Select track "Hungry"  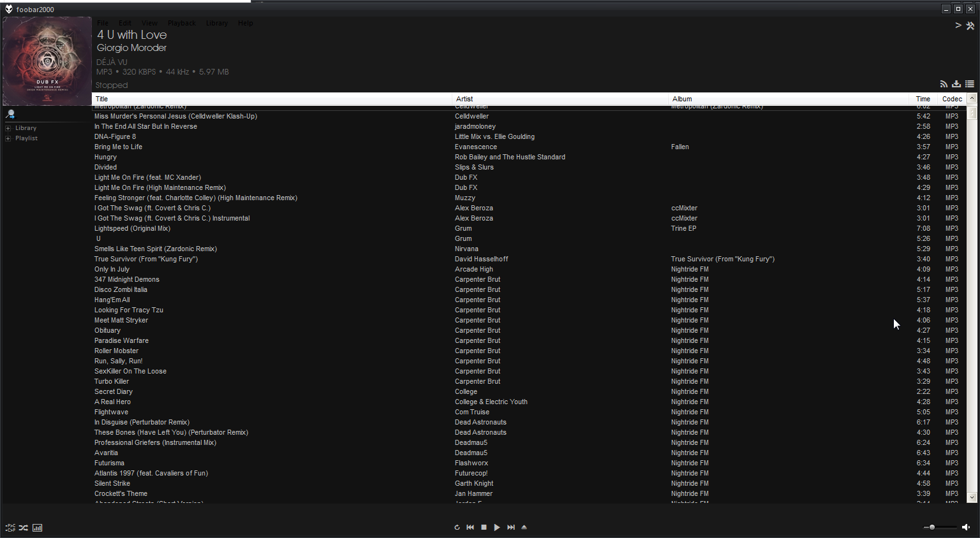click(105, 157)
